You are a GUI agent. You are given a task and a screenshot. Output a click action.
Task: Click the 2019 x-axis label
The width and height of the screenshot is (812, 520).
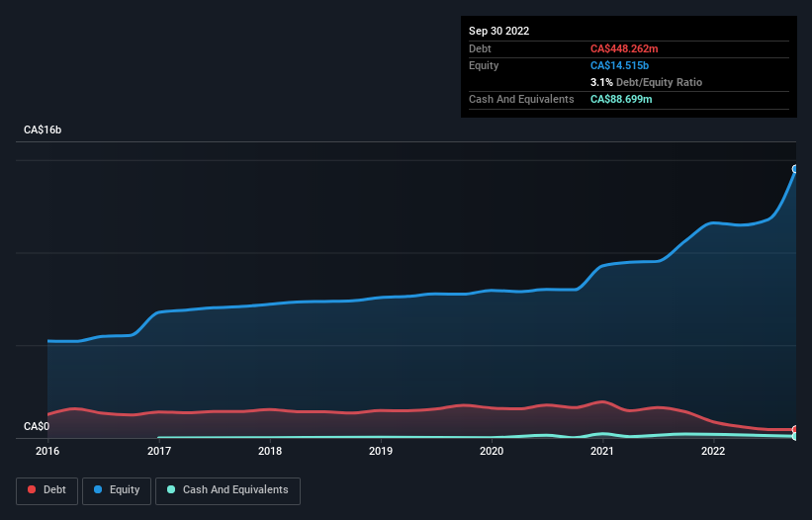[381, 451]
